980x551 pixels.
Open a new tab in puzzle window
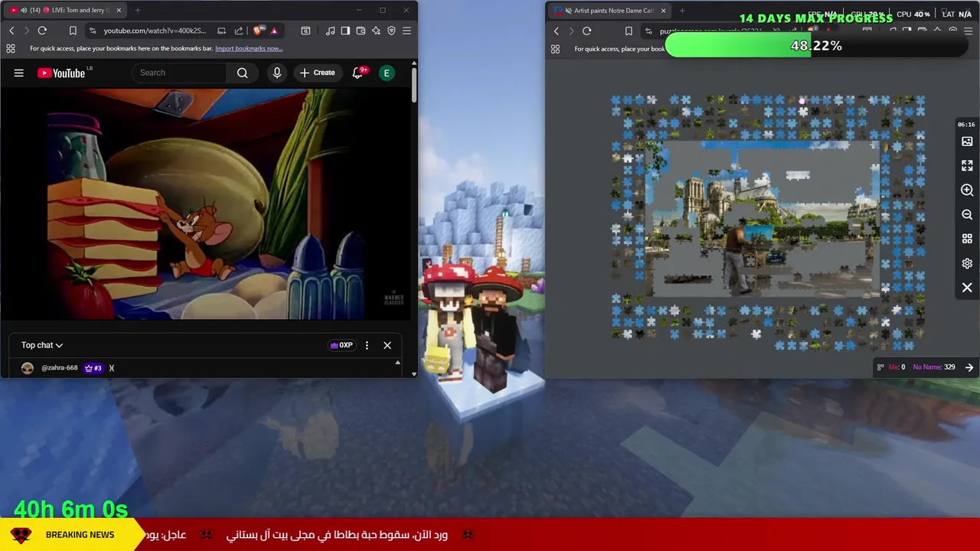[x=682, y=11]
